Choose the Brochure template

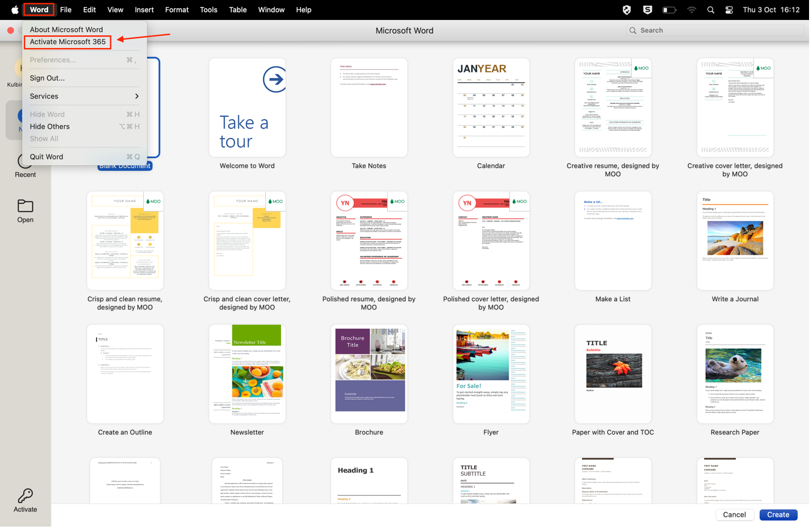pyautogui.click(x=369, y=374)
